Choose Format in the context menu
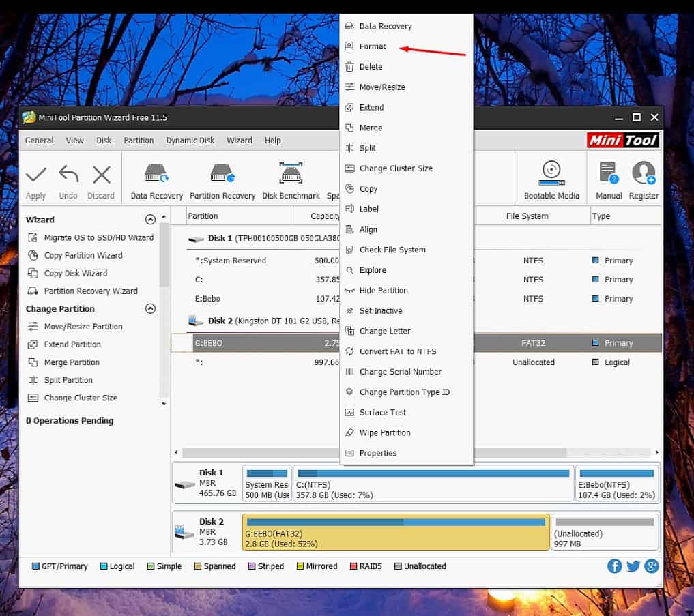Image resolution: width=694 pixels, height=616 pixels. (x=406, y=46)
